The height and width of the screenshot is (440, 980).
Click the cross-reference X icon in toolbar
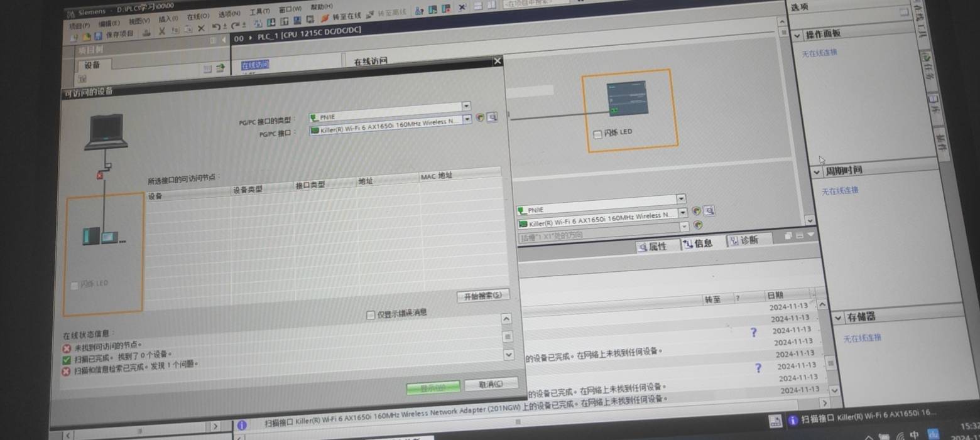[462, 7]
